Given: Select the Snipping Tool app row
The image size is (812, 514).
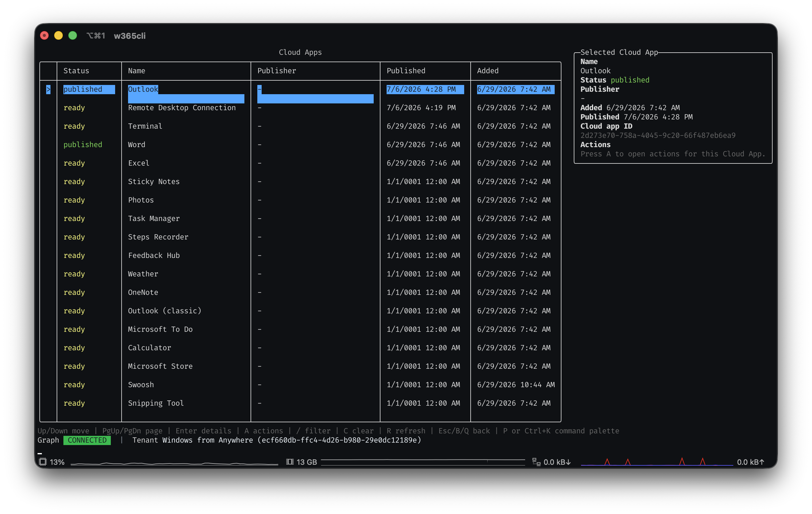Looking at the screenshot, I should pos(300,404).
